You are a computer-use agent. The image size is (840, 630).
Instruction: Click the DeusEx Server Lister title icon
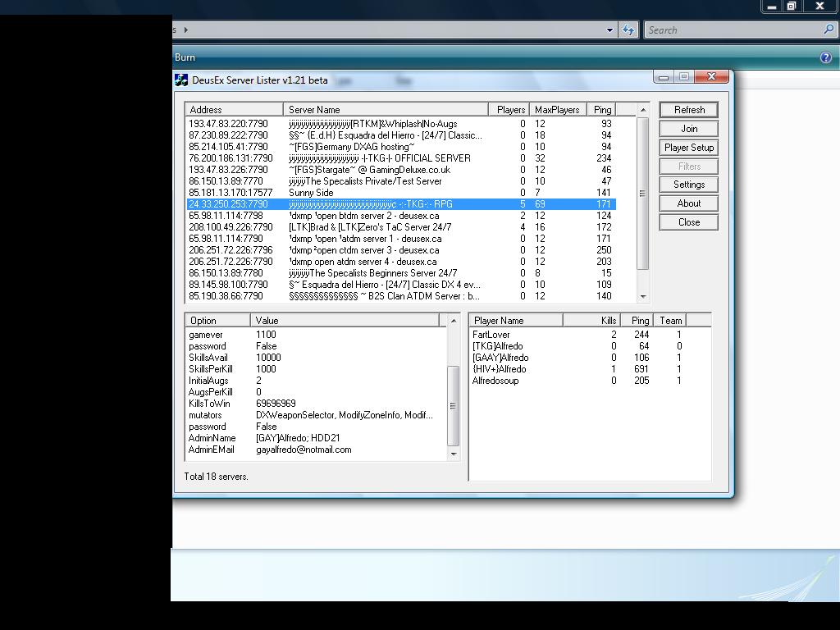coord(181,80)
